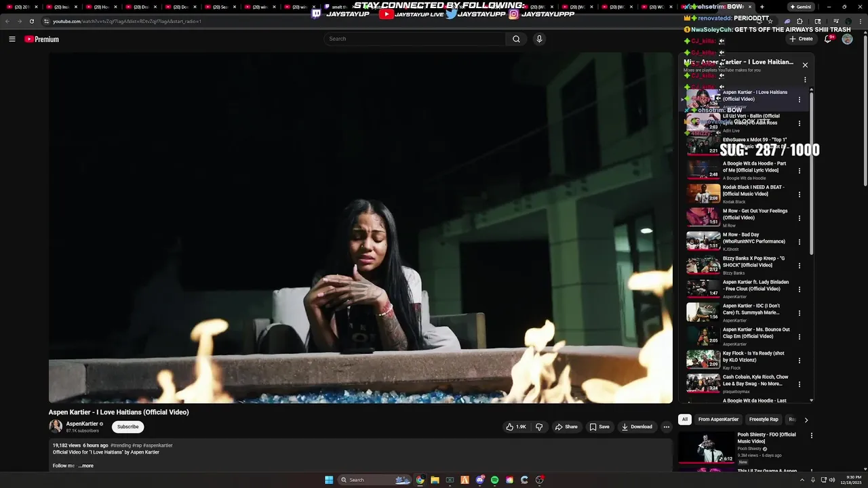The width and height of the screenshot is (868, 488).
Task: Dislike the video with thumbs-down
Action: [539, 427]
